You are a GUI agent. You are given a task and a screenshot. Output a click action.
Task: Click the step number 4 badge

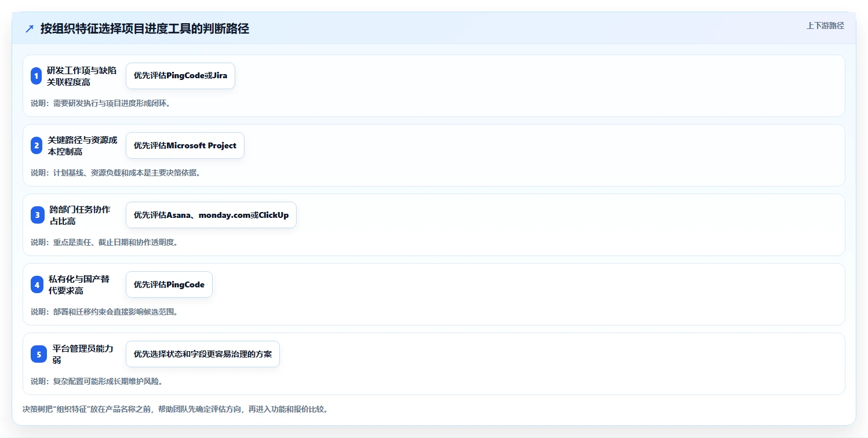click(37, 284)
